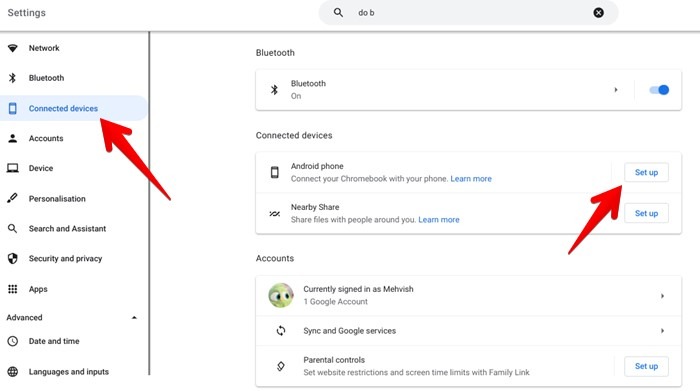Open Date and time settings

click(54, 341)
